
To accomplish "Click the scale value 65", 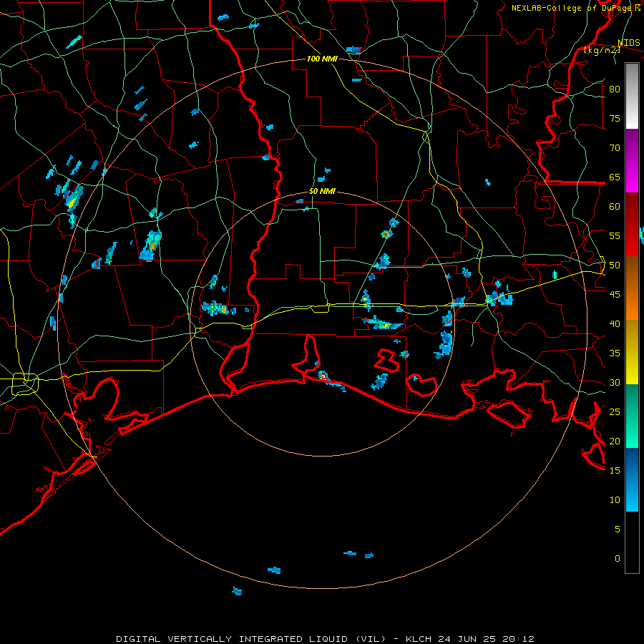I will point(615,177).
